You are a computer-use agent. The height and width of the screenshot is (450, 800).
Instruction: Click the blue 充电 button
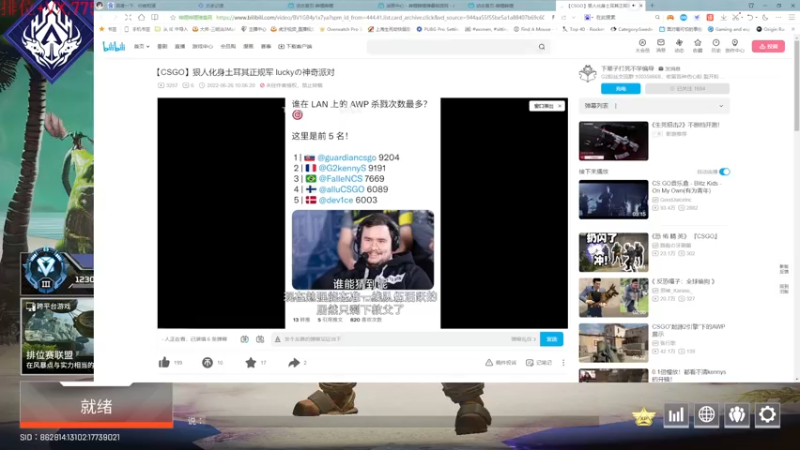tap(620, 89)
